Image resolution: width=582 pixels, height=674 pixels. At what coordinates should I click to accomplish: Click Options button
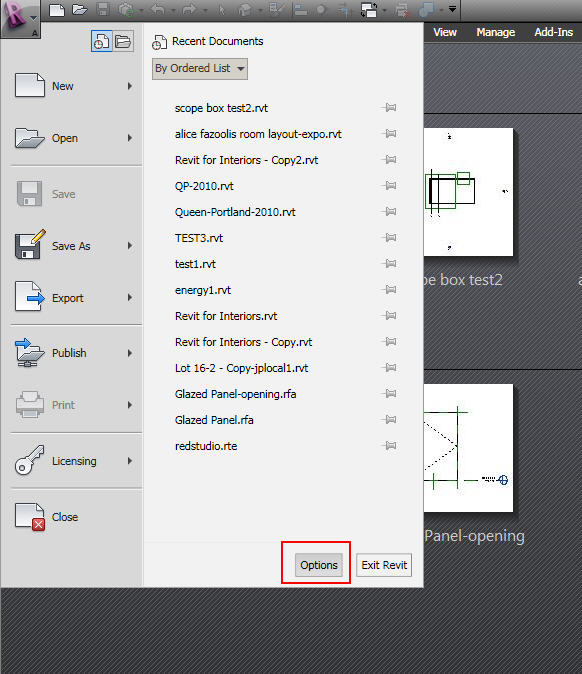(x=319, y=565)
